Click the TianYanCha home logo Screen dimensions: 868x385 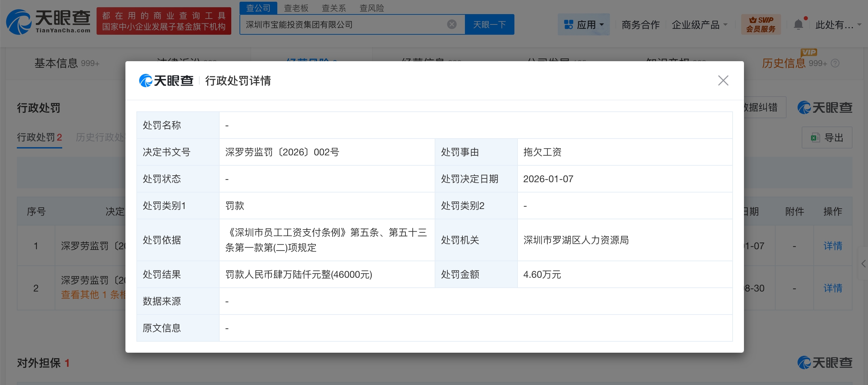(x=48, y=22)
